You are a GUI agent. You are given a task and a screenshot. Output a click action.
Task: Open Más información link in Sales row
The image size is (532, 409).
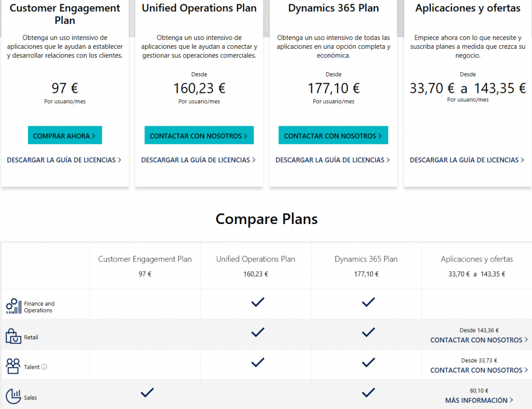(479, 400)
